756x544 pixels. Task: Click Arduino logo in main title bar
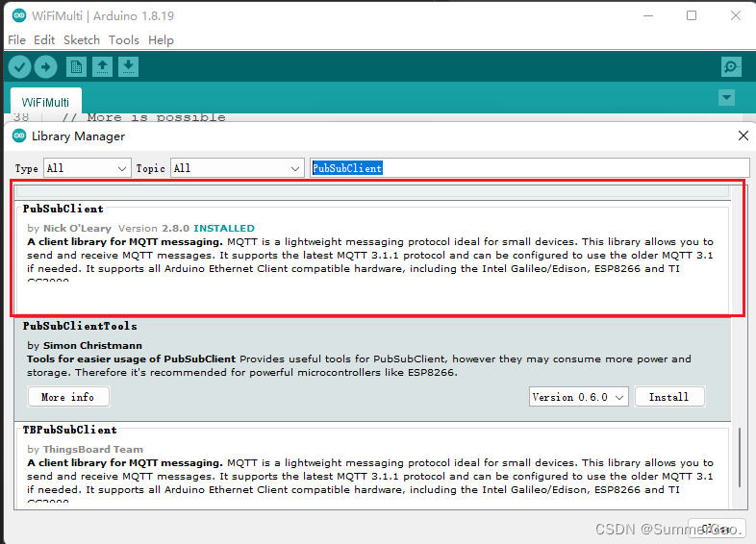pyautogui.click(x=19, y=15)
